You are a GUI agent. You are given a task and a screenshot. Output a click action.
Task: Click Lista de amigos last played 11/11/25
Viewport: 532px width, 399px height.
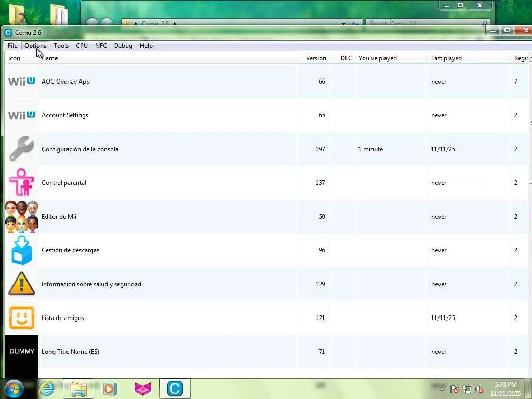point(443,318)
